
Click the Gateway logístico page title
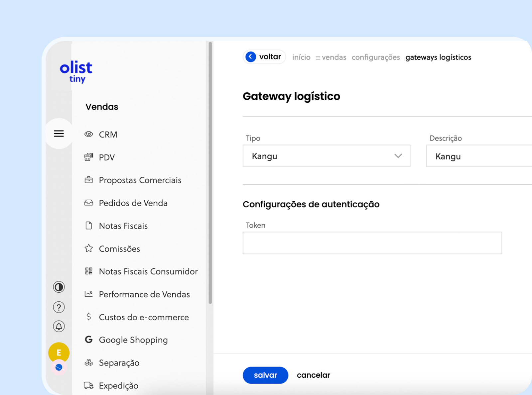pyautogui.click(x=292, y=96)
